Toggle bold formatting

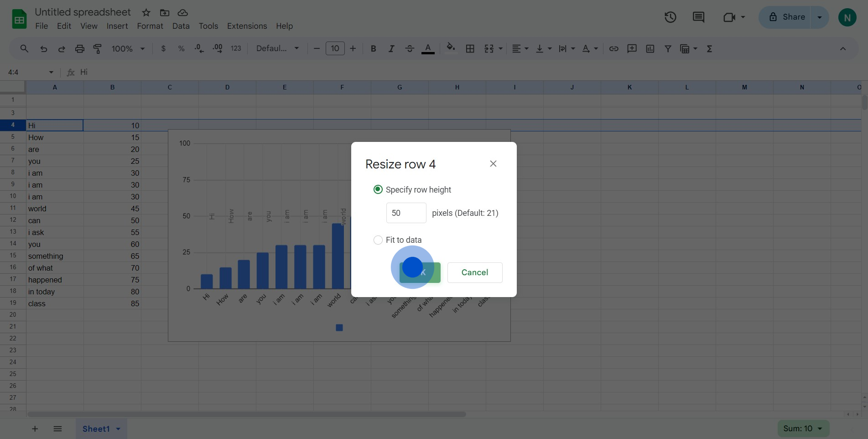tap(373, 49)
